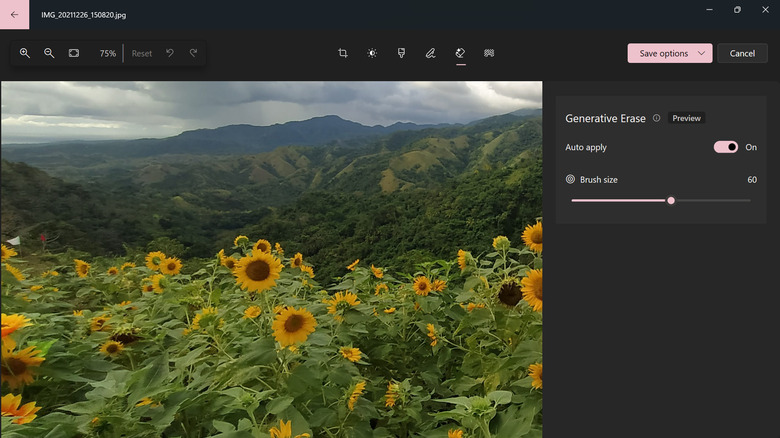The height and width of the screenshot is (438, 780).
Task: Fit the image to the window
Action: pyautogui.click(x=74, y=53)
